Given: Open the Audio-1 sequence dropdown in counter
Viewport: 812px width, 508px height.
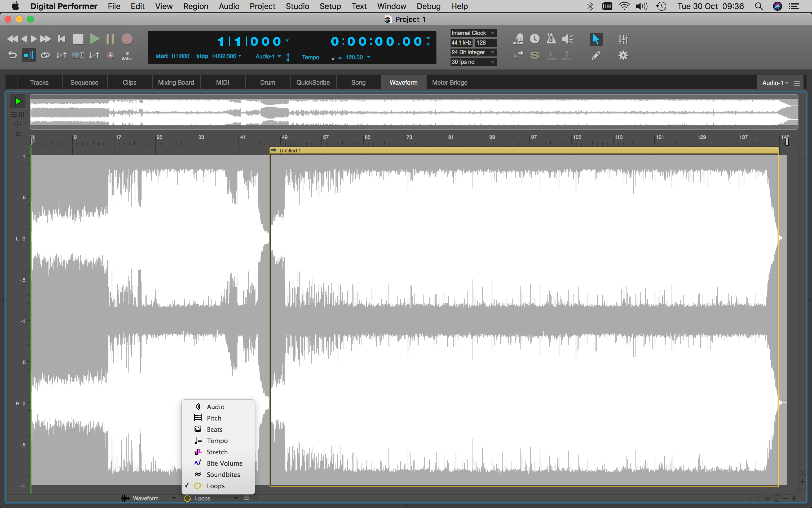Looking at the screenshot, I should point(268,56).
